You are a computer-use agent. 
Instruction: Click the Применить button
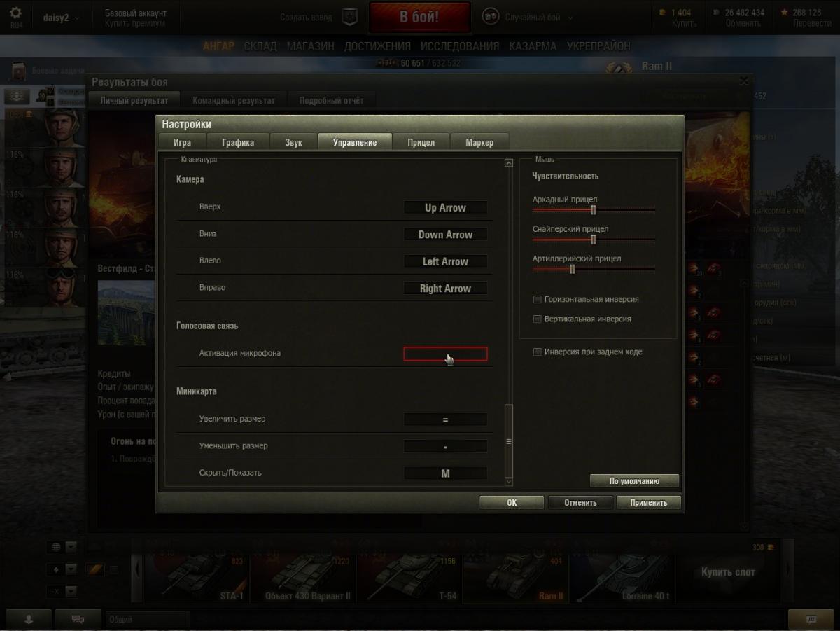(x=648, y=503)
